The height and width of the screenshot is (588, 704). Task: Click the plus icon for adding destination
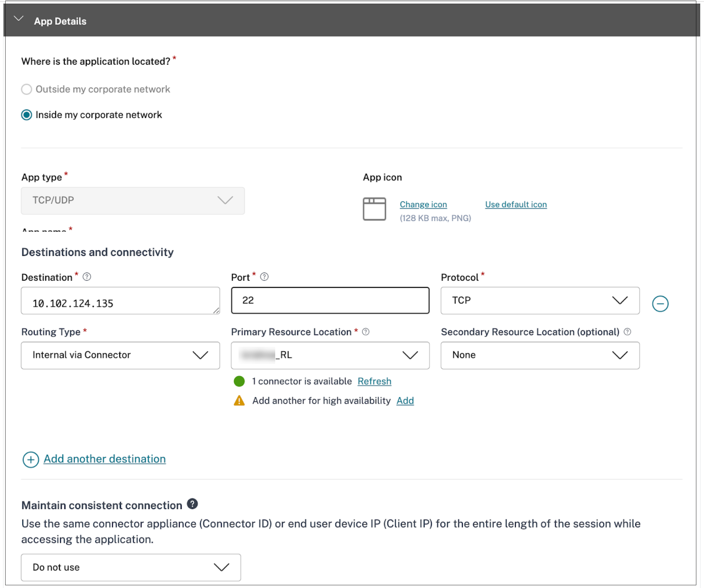(x=30, y=459)
